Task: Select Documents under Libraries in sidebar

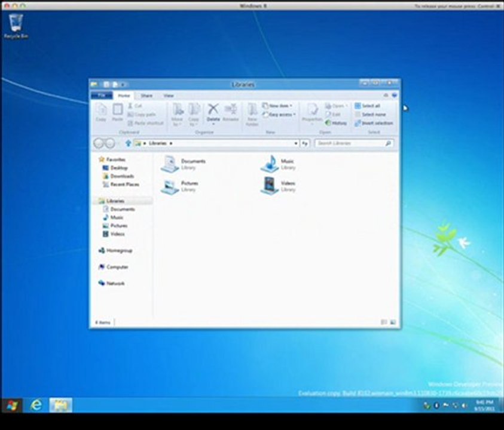Action: 118,209
